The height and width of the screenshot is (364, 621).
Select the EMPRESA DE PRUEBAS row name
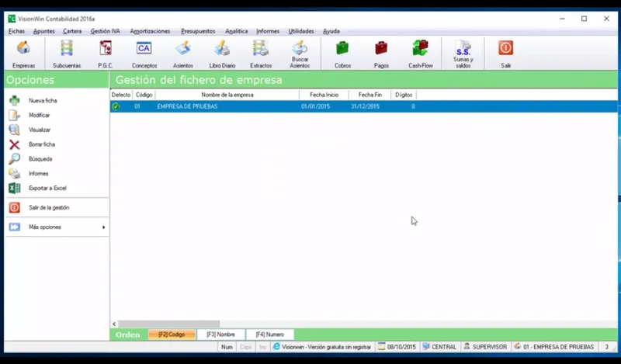click(x=187, y=106)
